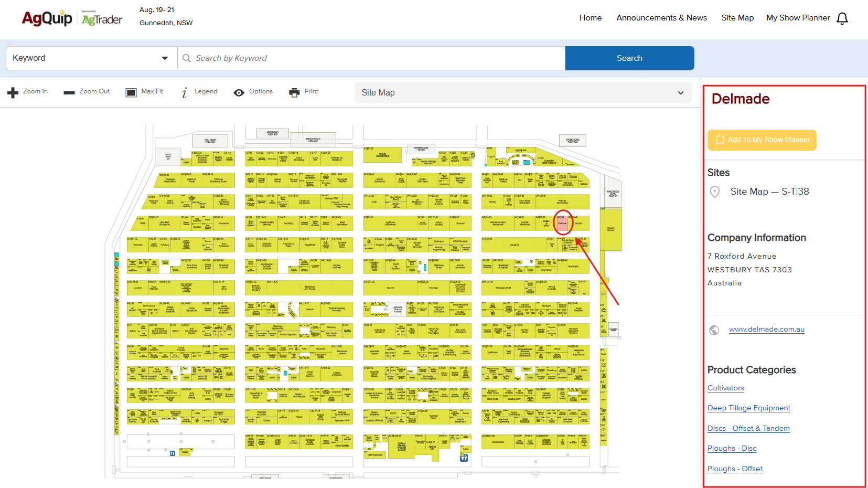Click the highlighted Delmade booth on map
868x488 pixels.
[x=563, y=223]
